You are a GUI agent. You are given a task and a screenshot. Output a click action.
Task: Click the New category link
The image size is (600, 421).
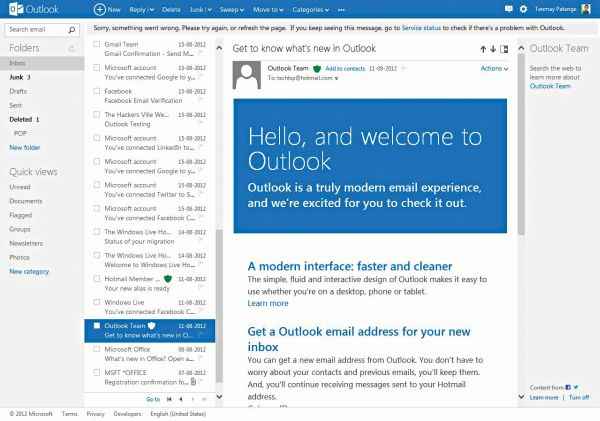tap(29, 272)
